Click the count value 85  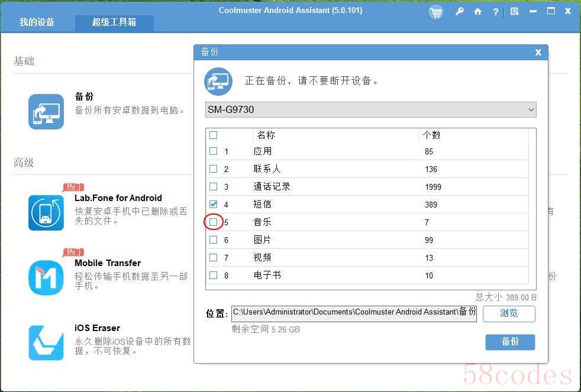429,151
